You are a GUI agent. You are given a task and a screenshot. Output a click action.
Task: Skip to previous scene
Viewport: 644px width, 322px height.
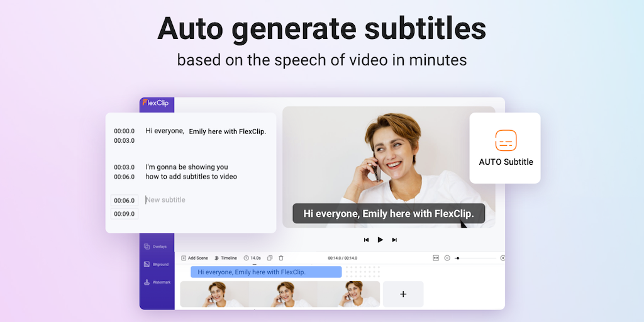(x=366, y=240)
